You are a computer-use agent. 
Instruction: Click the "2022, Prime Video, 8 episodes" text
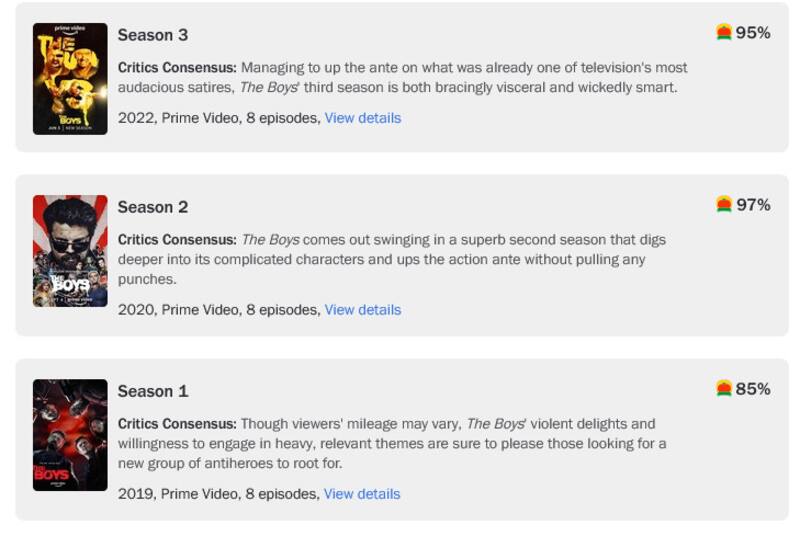coord(219,118)
